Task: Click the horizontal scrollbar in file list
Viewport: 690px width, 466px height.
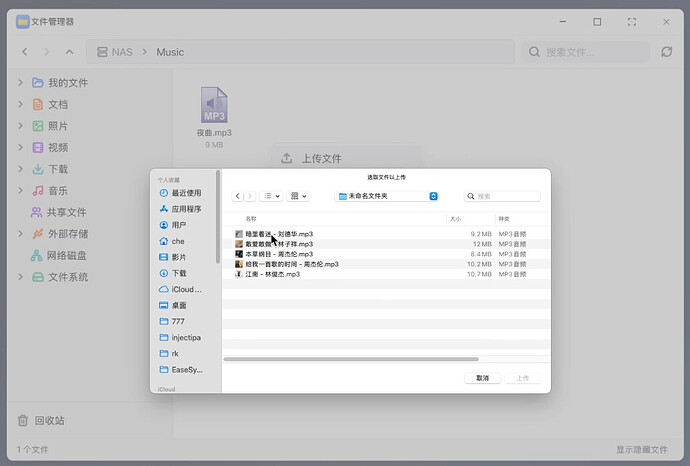Action: click(x=350, y=358)
